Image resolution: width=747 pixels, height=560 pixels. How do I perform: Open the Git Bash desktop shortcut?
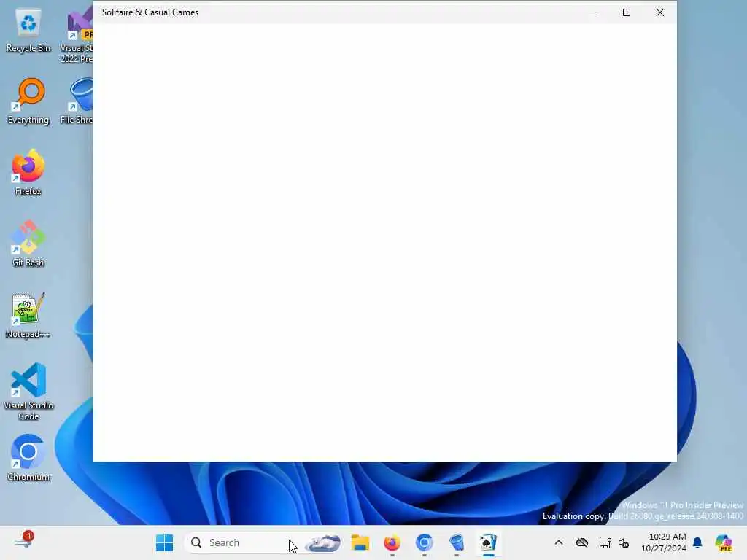pyautogui.click(x=28, y=244)
